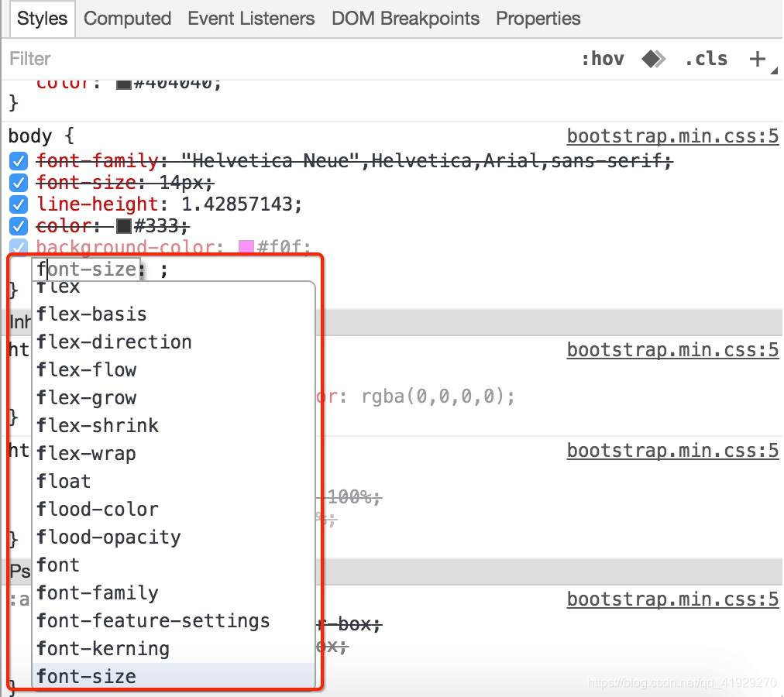Image resolution: width=784 pixels, height=697 pixels.
Task: Open the Computed tab
Action: pyautogui.click(x=128, y=19)
